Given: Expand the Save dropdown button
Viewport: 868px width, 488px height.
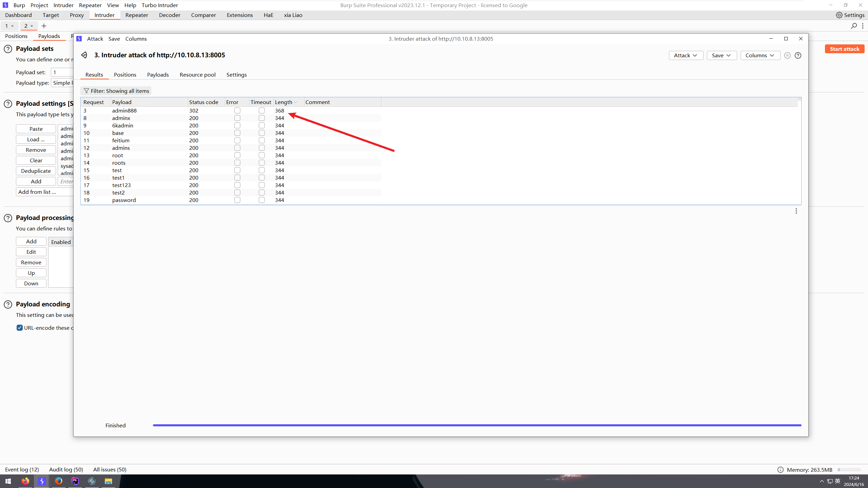Looking at the screenshot, I should coord(722,55).
